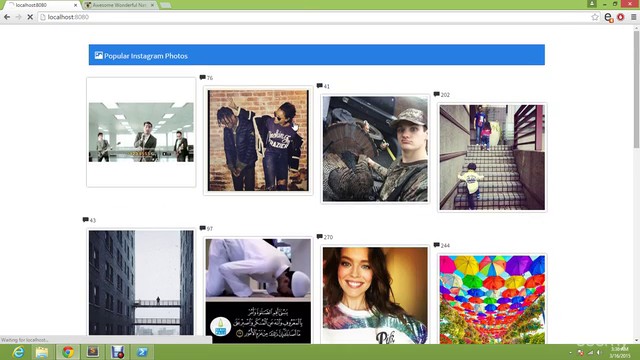Bookmark the page with the star icon
The width and height of the screenshot is (640, 360).
coord(595,17)
